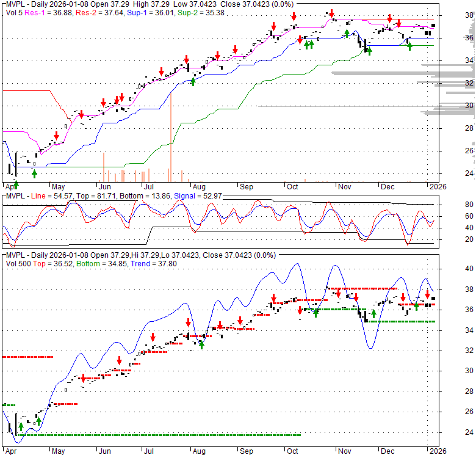Click the Nov label on bottom chart axis

(x=344, y=451)
